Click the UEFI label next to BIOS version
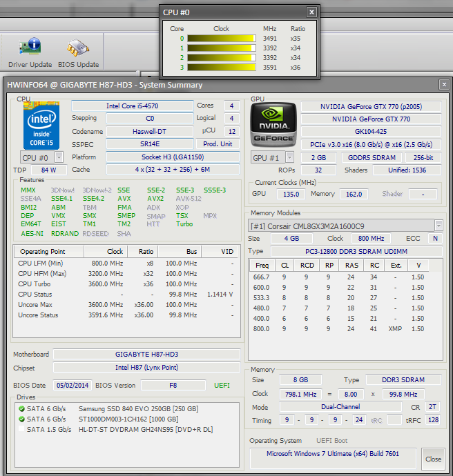This screenshot has height=476, width=453. 222,385
